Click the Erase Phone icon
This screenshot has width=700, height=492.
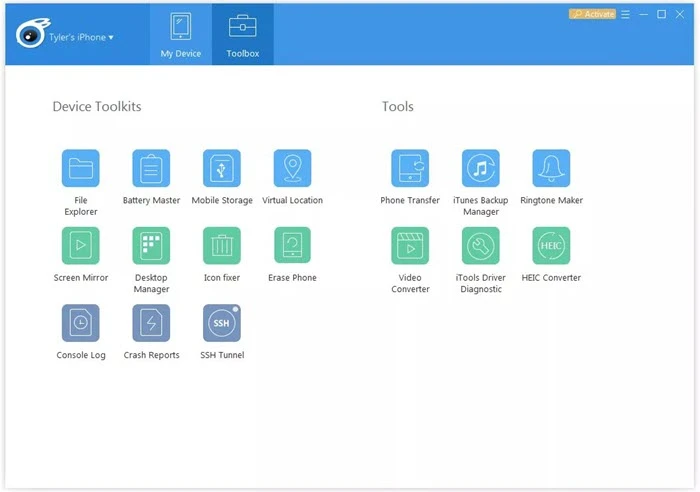click(x=292, y=245)
